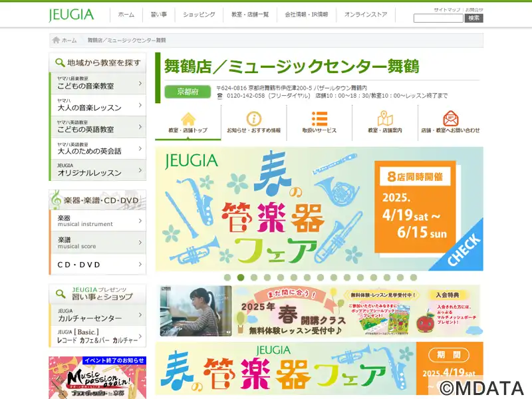Select the third carousel pagination dot

[254, 277]
